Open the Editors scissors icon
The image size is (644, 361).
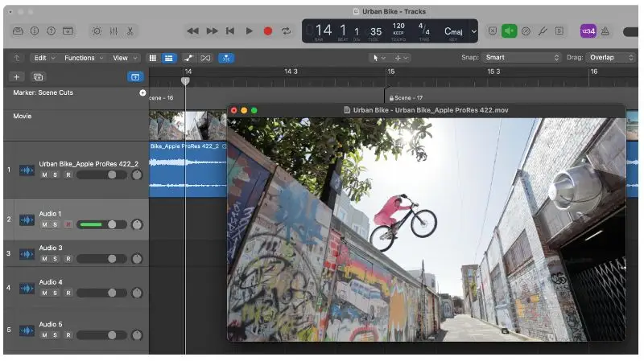coord(130,31)
